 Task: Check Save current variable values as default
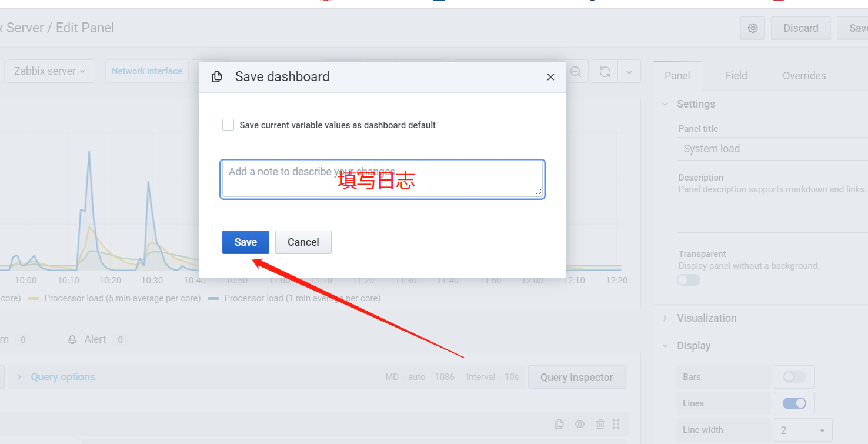[228, 125]
